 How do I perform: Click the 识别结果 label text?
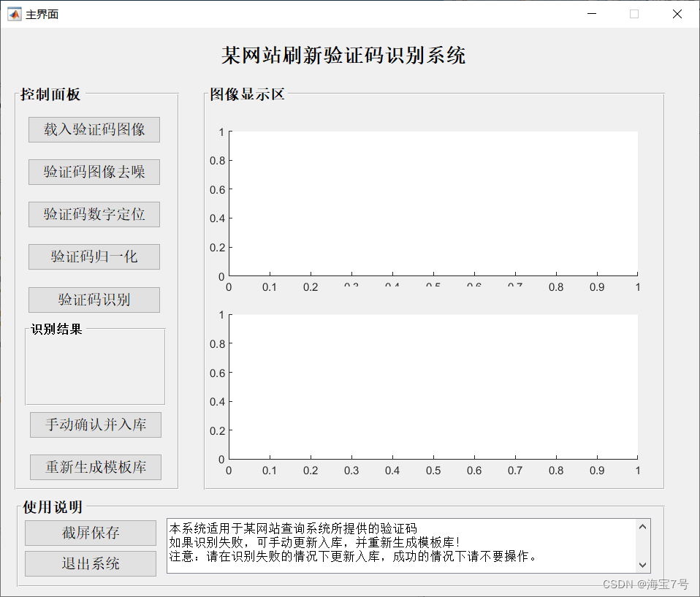57,330
